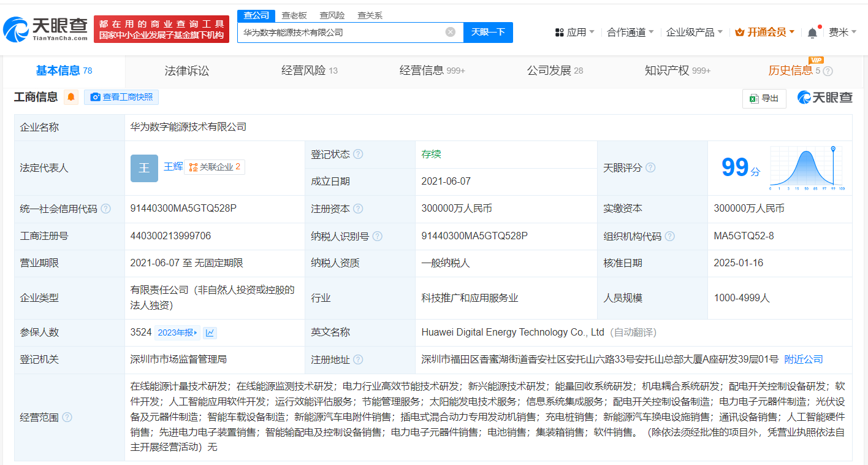Click the apps grid icon beside 应用
The height and width of the screenshot is (465, 868).
tap(559, 32)
